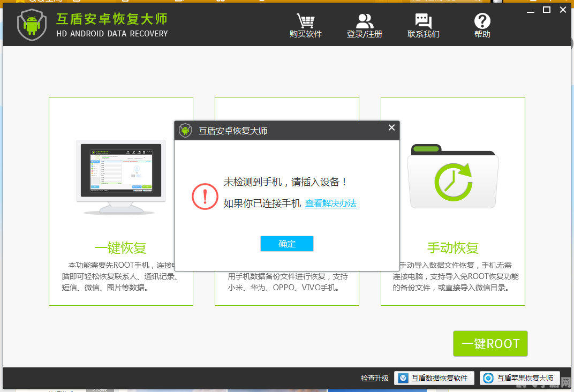574x392 pixels.
Task: Open 互盾苹果恢复大师 from the bottom bar
Action: point(519,378)
